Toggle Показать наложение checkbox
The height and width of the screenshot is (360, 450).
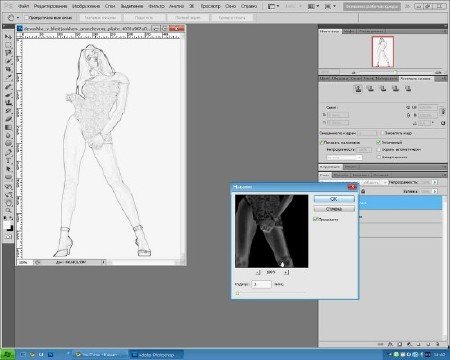322,142
